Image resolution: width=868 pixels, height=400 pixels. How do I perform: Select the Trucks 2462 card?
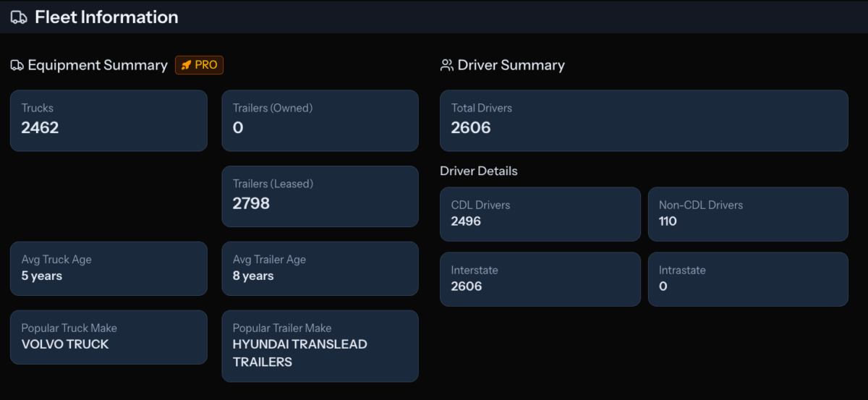[x=109, y=121]
